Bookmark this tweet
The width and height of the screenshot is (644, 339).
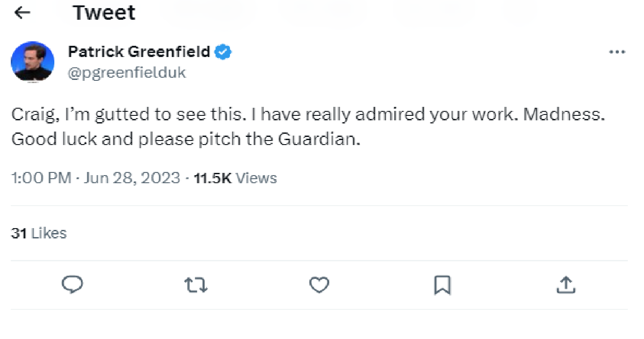coord(442,285)
